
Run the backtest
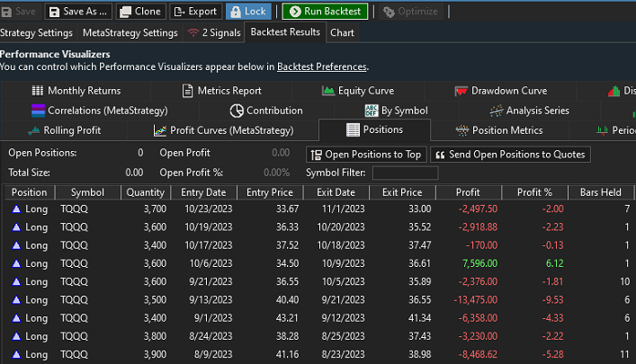click(x=325, y=12)
